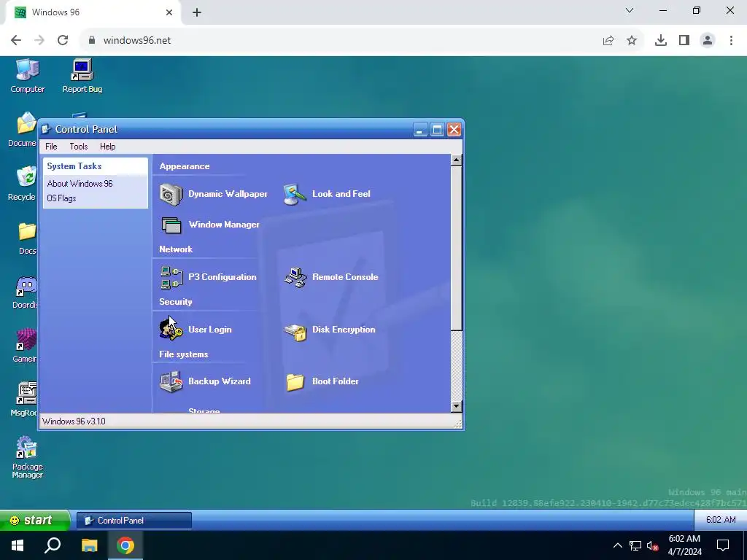Open the Chrome profile avatar
747x560 pixels.
pyautogui.click(x=708, y=41)
